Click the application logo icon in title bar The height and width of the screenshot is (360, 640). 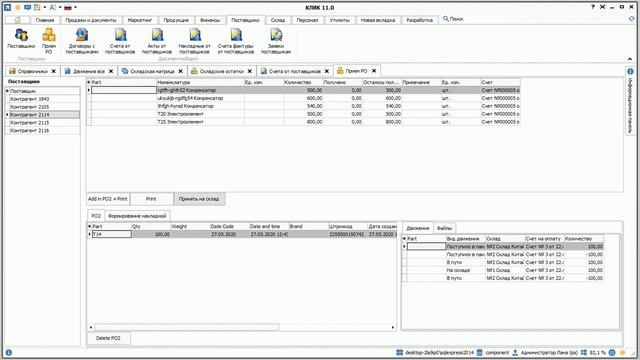pos(7,7)
